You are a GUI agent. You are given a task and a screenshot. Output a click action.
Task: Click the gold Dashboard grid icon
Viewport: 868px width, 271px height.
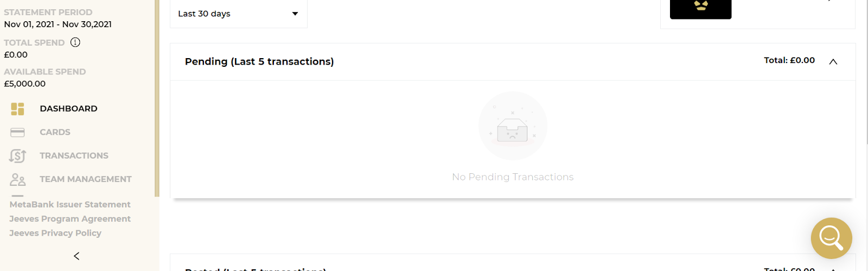point(17,109)
